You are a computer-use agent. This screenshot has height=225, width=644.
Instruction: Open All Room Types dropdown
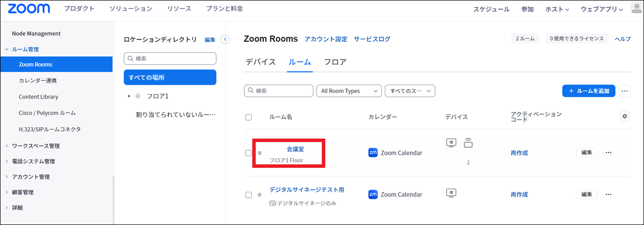349,91
